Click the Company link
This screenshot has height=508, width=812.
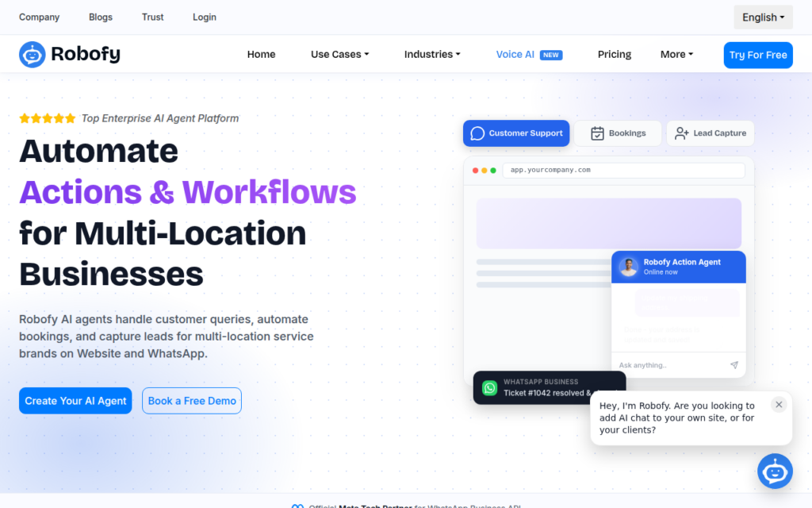click(x=40, y=17)
